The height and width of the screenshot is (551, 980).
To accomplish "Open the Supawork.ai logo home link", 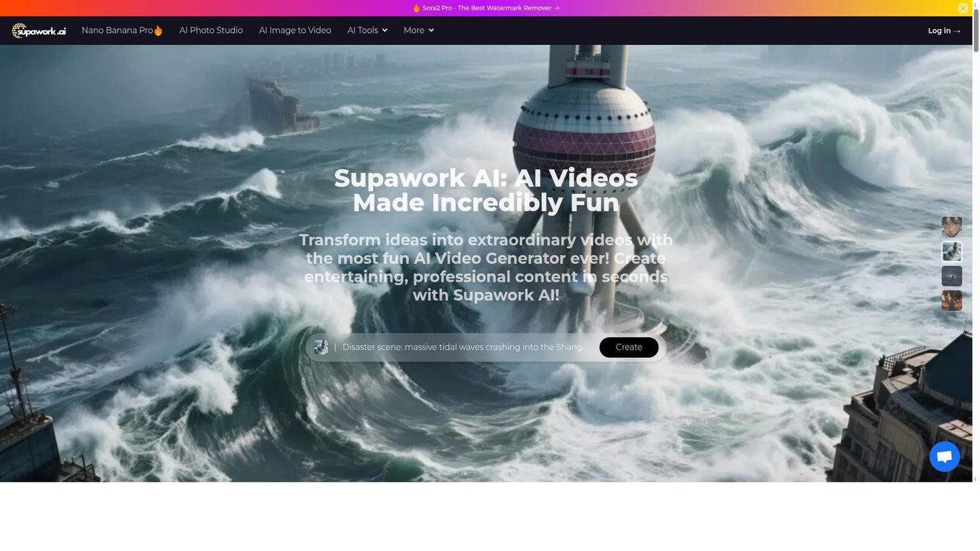I will [x=39, y=31].
